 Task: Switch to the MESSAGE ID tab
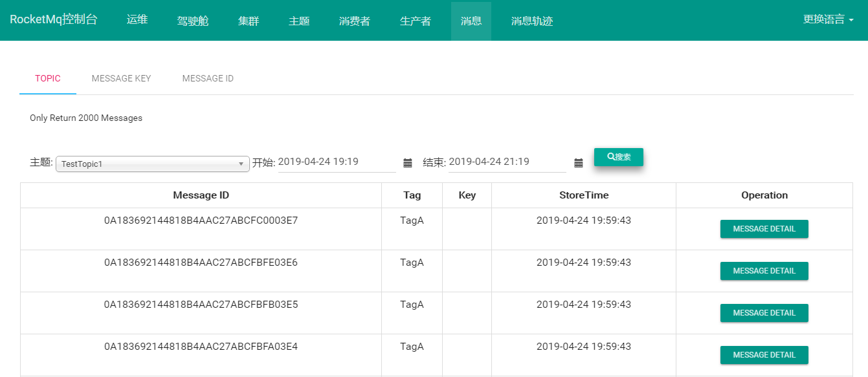point(208,78)
